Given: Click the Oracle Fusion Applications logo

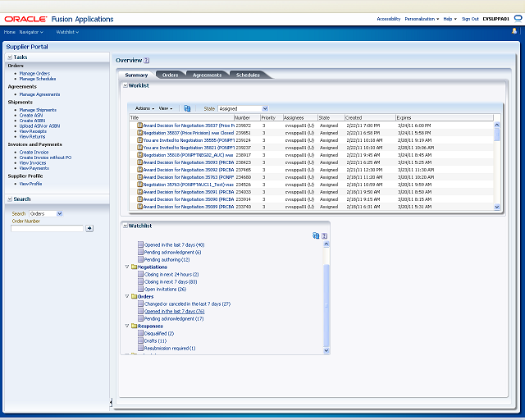Looking at the screenshot, I should tap(59, 19).
